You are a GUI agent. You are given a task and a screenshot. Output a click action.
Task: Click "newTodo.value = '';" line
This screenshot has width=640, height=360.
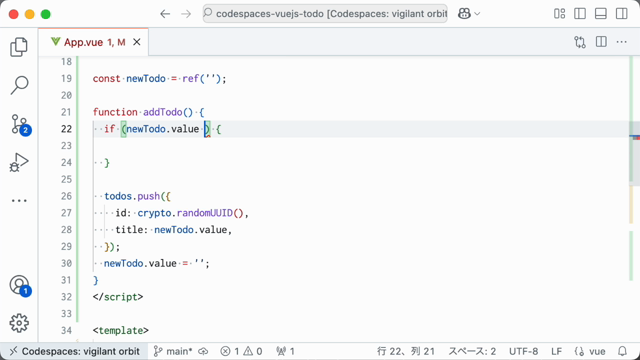[x=157, y=264]
